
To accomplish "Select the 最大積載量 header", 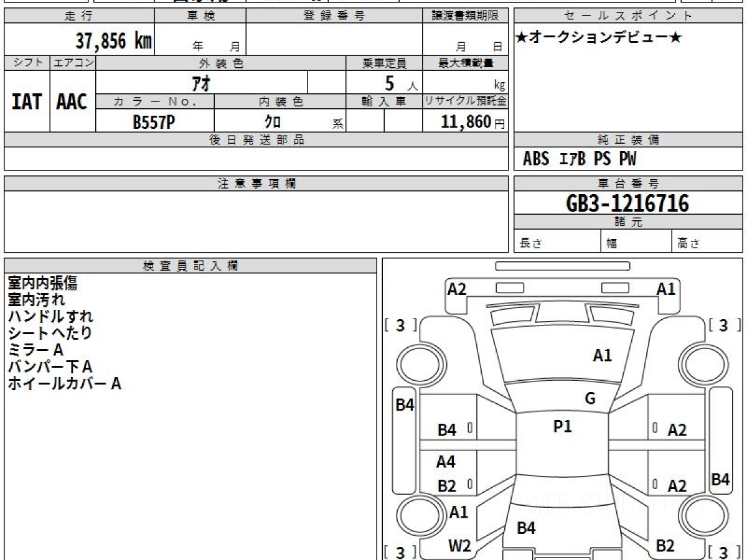I will tap(466, 63).
